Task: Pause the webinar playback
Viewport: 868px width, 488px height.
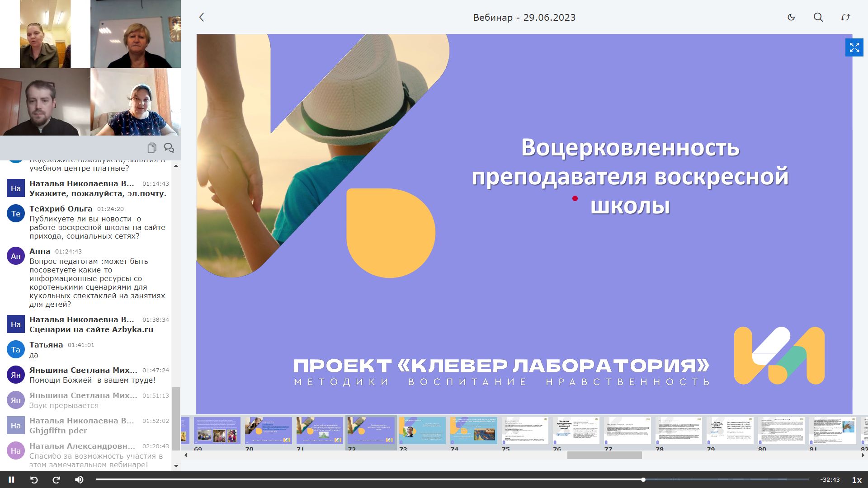Action: point(12,480)
